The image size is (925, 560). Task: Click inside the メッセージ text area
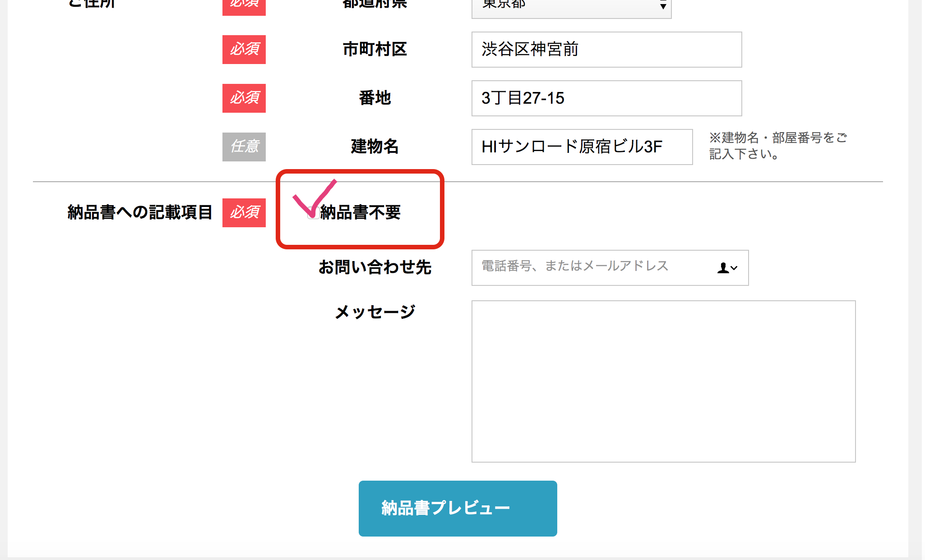coord(663,381)
